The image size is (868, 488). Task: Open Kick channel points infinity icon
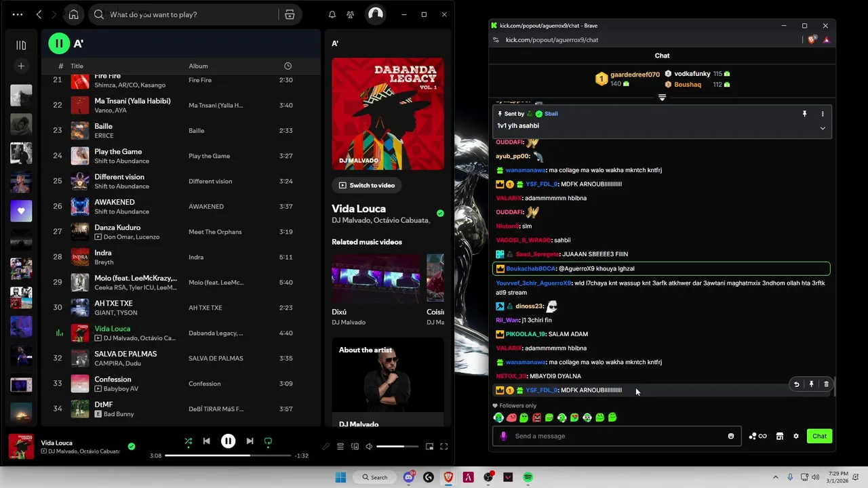coord(758,436)
